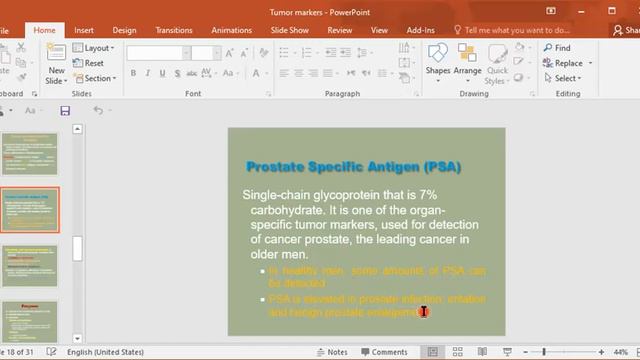
Task: Click Find in the Editing group
Action: pyautogui.click(x=557, y=48)
